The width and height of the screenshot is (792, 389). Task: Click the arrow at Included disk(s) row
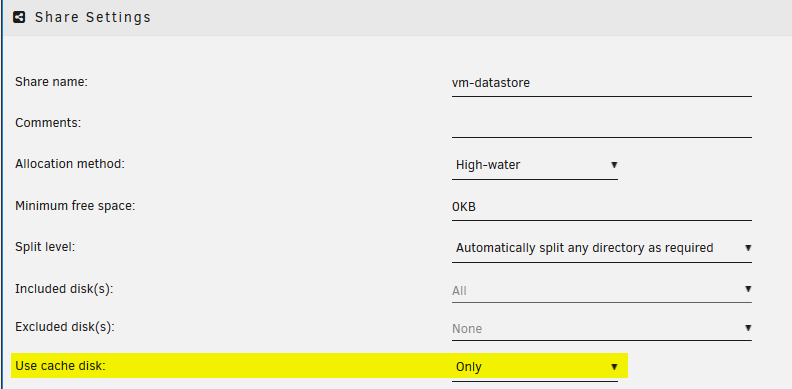click(748, 289)
